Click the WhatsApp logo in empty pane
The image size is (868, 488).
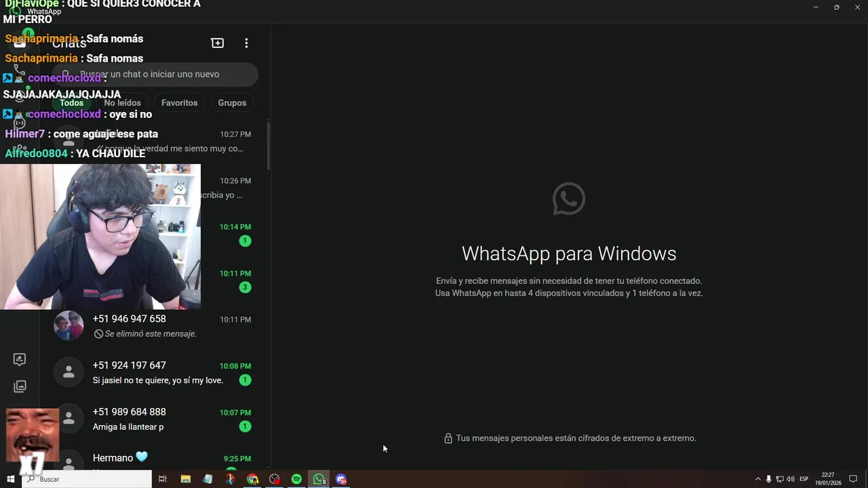click(569, 199)
